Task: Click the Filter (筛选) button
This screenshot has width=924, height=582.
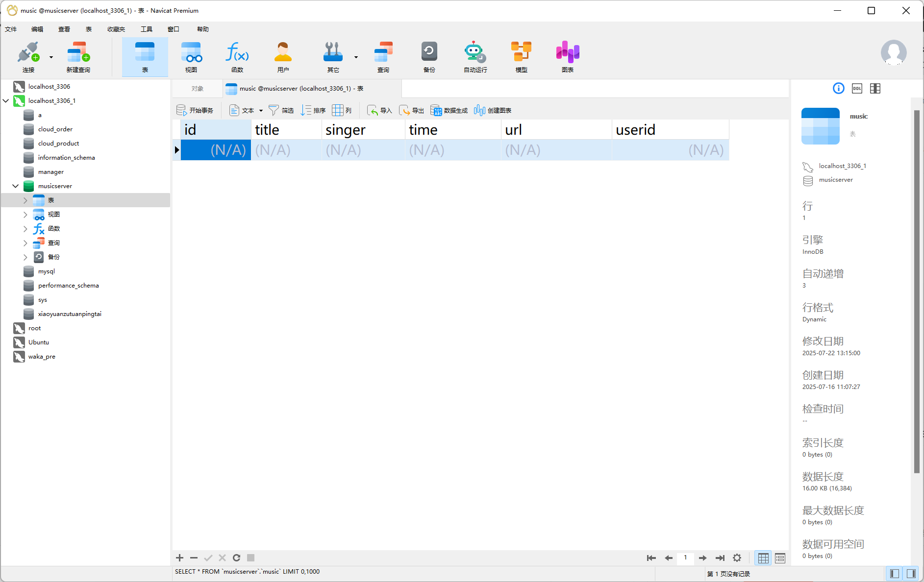Action: 281,110
